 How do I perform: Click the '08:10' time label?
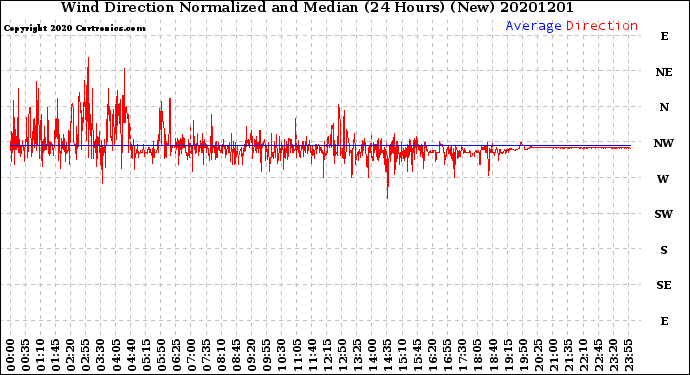tap(221, 355)
